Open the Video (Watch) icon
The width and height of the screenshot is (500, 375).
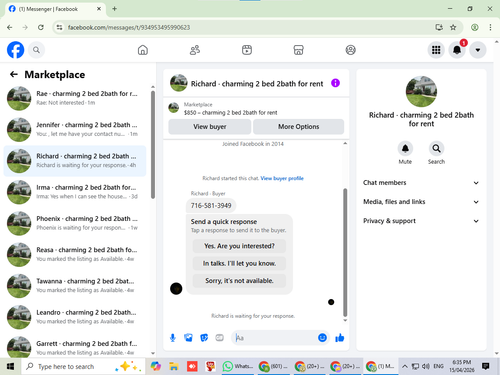(247, 50)
